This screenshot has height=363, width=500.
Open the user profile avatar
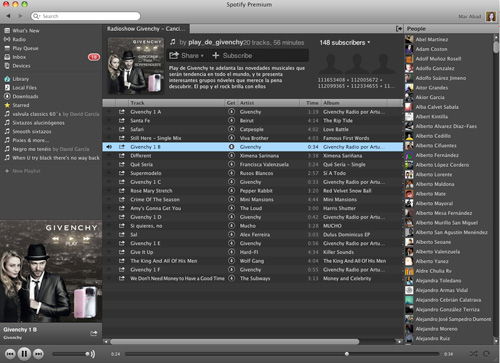[x=491, y=16]
